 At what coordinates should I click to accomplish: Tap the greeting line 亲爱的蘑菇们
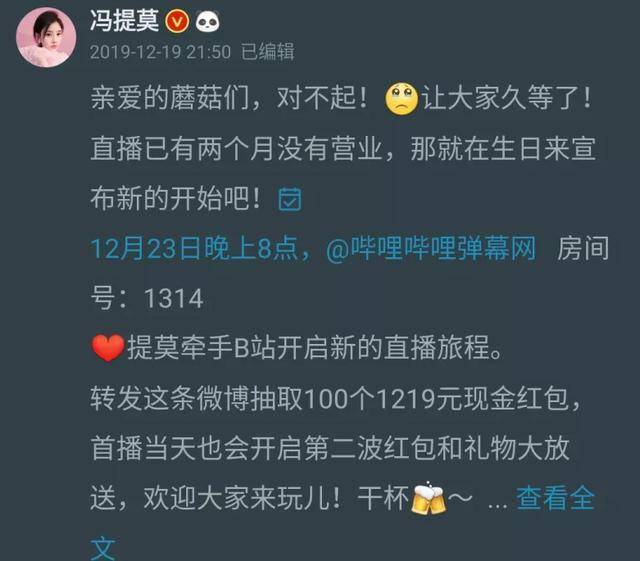tap(169, 98)
